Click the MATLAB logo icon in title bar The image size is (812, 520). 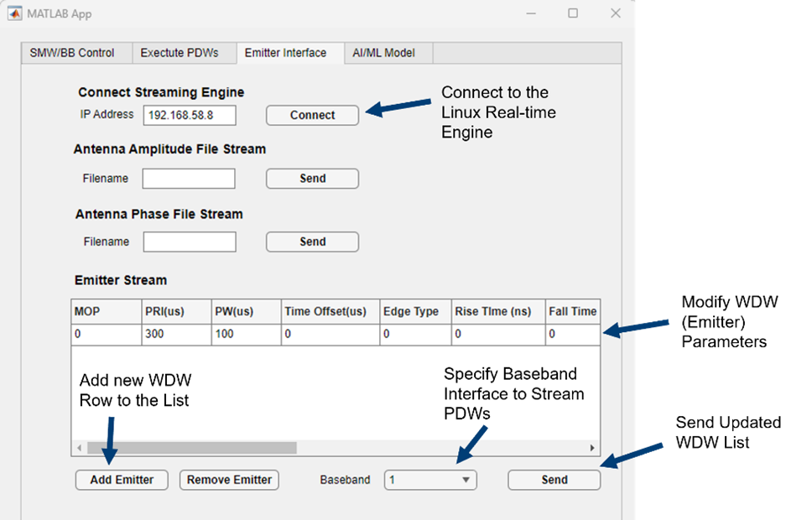15,13
